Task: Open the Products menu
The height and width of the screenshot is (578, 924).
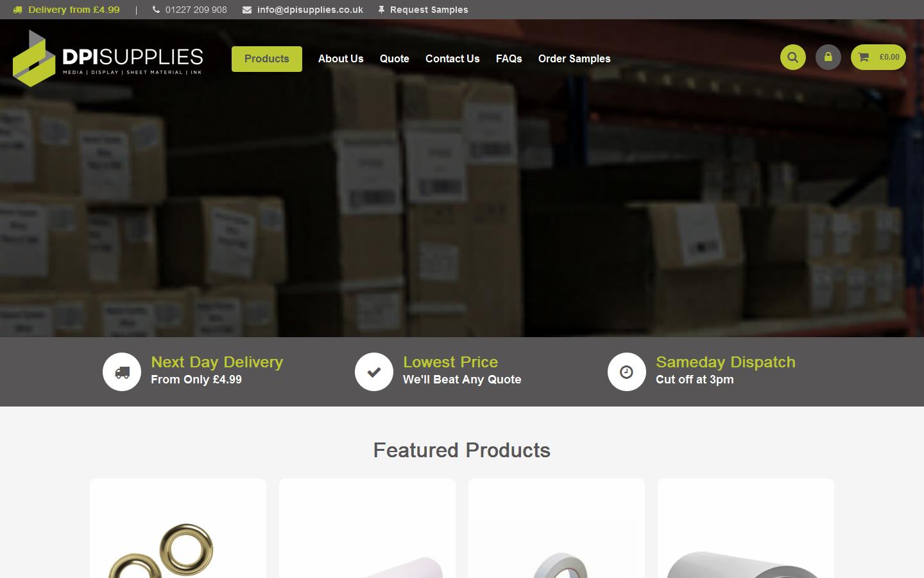Action: click(267, 59)
